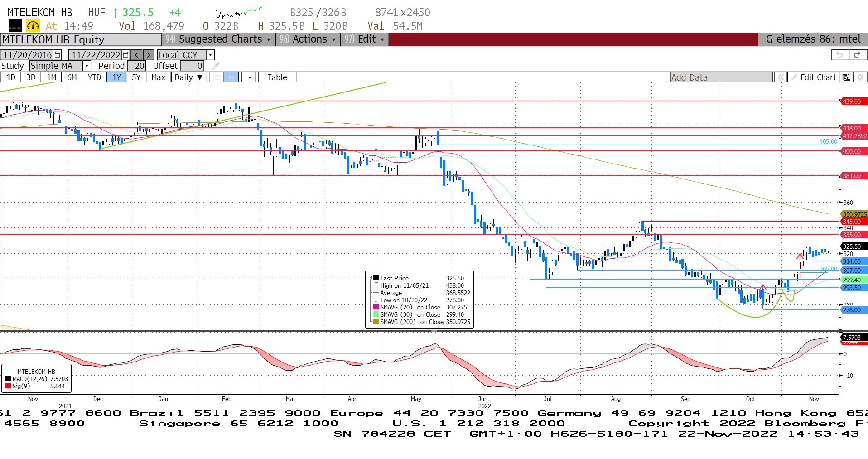Click the 350.9725 moving average label
The image size is (868, 459).
pyautogui.click(x=854, y=214)
